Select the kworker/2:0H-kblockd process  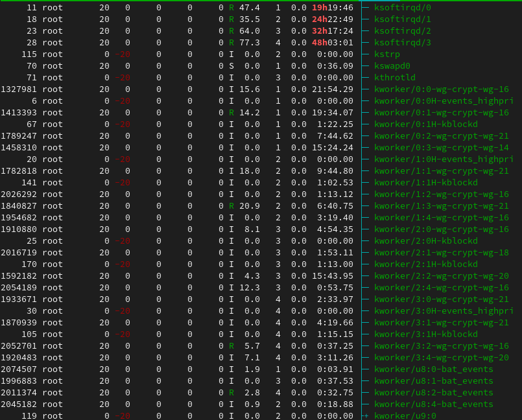point(425,241)
